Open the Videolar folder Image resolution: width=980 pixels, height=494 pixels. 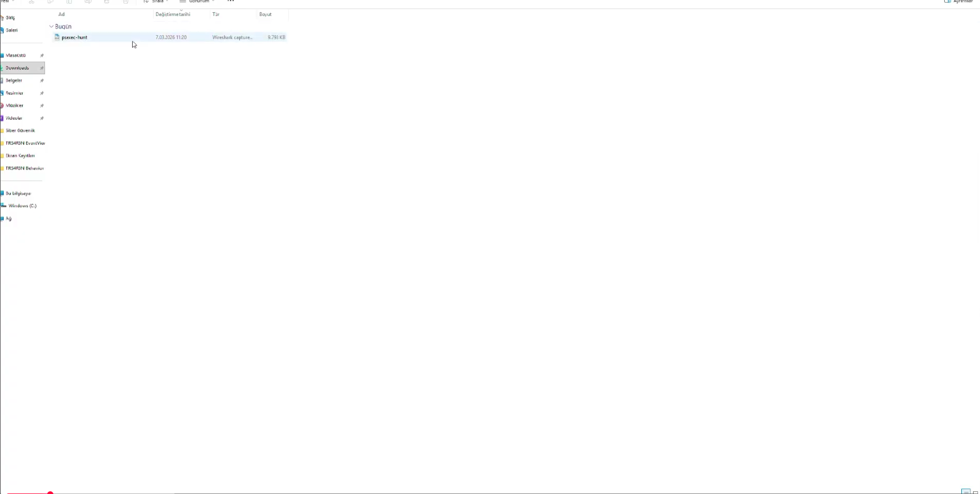(14, 118)
